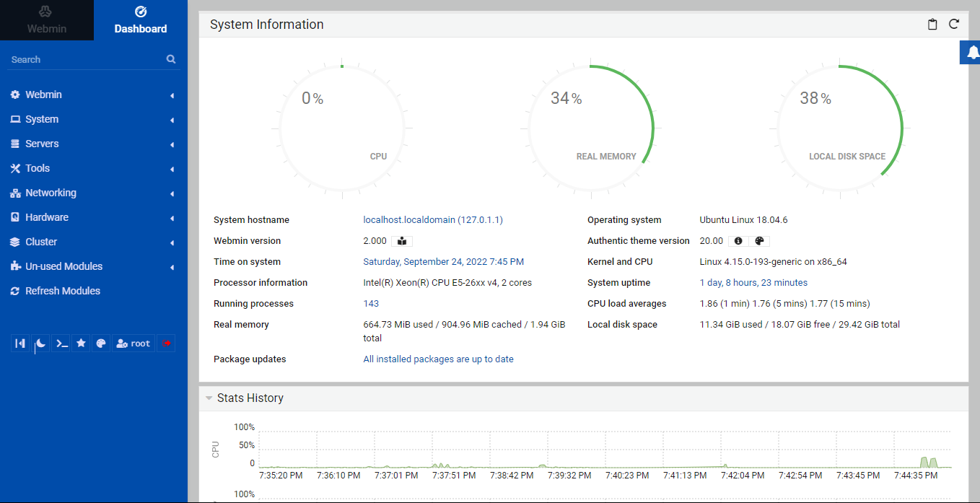Click the sidebar Search field
Screen dimensions: 980x503
click(x=87, y=60)
